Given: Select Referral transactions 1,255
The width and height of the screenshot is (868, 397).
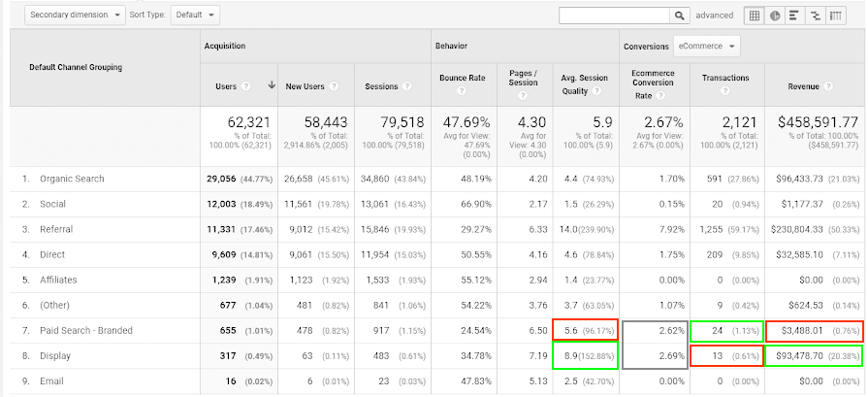Looking at the screenshot, I should coord(711,229).
